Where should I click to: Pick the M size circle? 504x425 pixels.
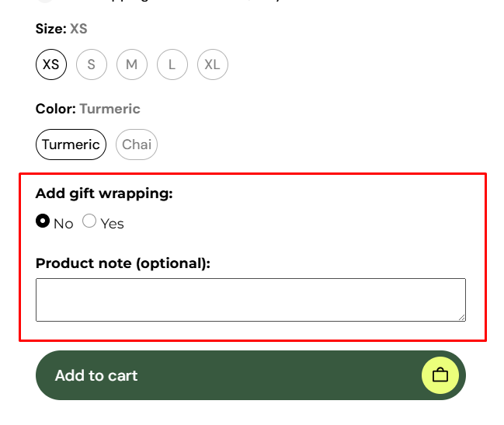coord(132,64)
